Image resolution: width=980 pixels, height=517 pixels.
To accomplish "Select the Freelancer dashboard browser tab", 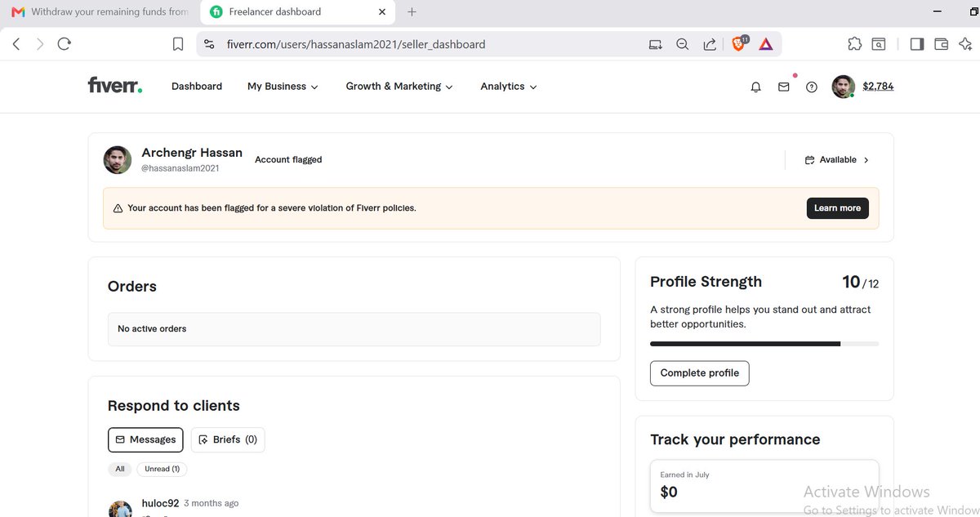I will [x=299, y=11].
